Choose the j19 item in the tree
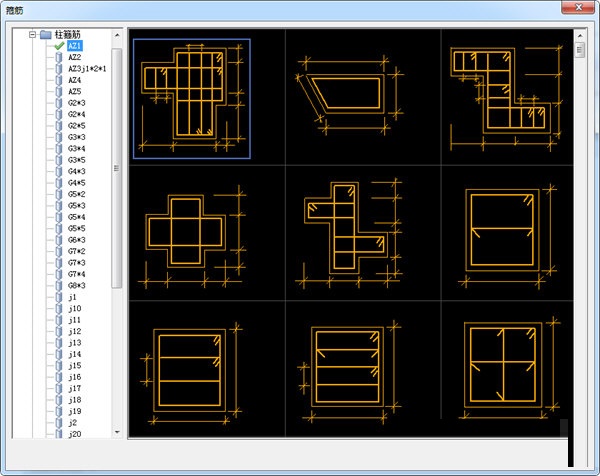600x476 pixels. coord(74,412)
